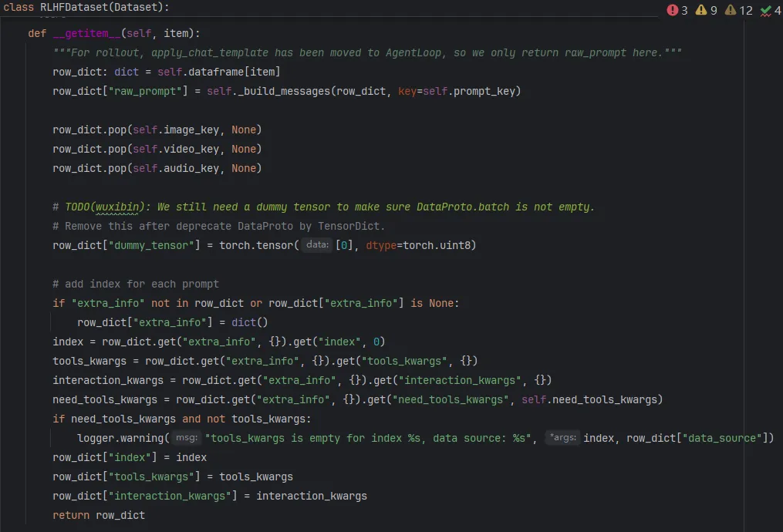Click the comment '# add index for each prompt'
The height and width of the screenshot is (532, 783).
136,284
